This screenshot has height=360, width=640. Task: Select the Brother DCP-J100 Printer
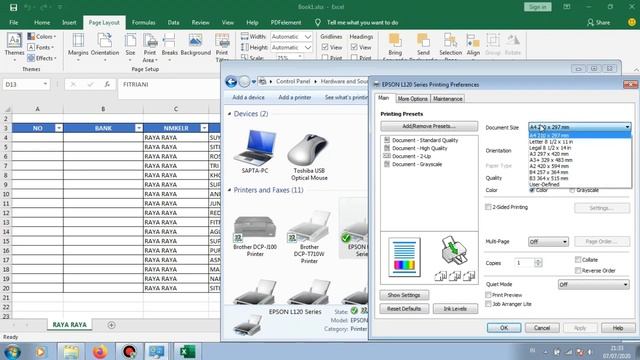click(255, 235)
